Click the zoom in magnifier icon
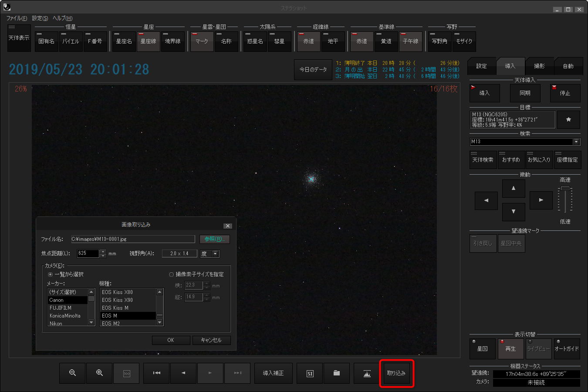 click(99, 373)
